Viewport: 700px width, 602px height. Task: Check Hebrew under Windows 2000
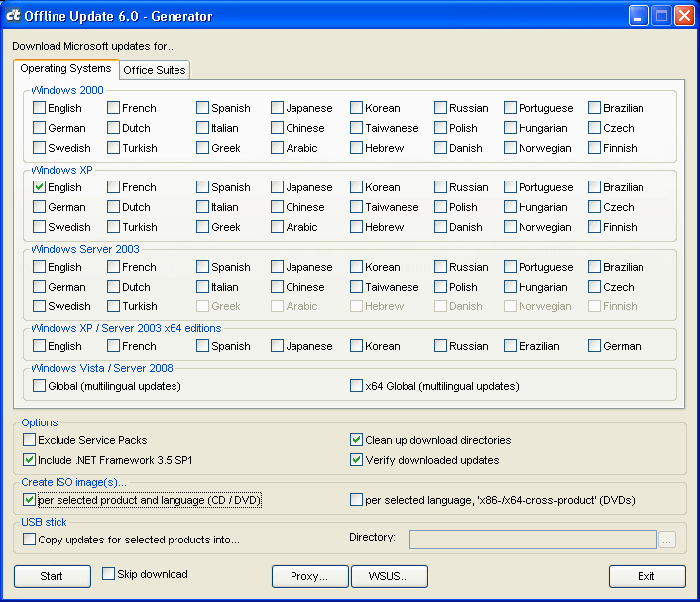tap(356, 148)
